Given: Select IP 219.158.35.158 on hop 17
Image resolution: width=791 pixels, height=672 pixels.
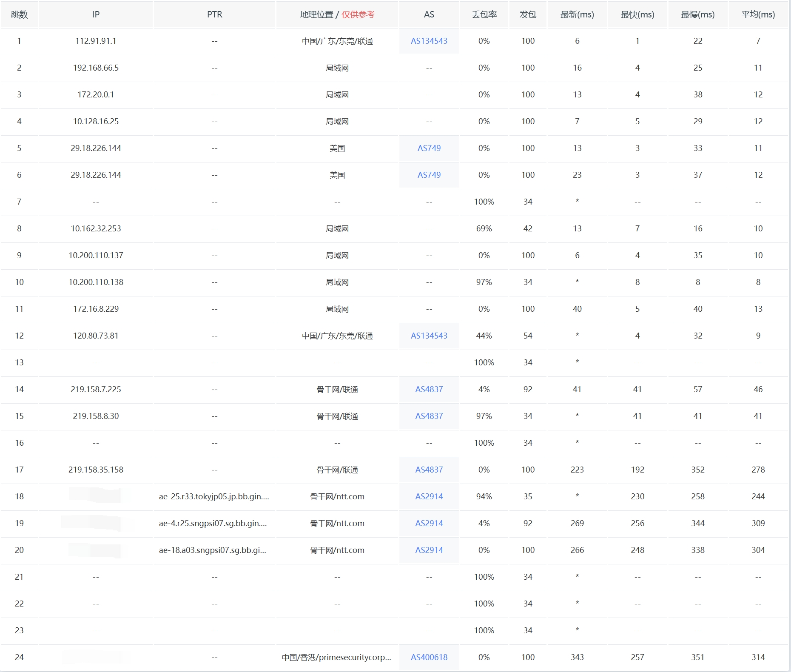Looking at the screenshot, I should click(x=96, y=470).
